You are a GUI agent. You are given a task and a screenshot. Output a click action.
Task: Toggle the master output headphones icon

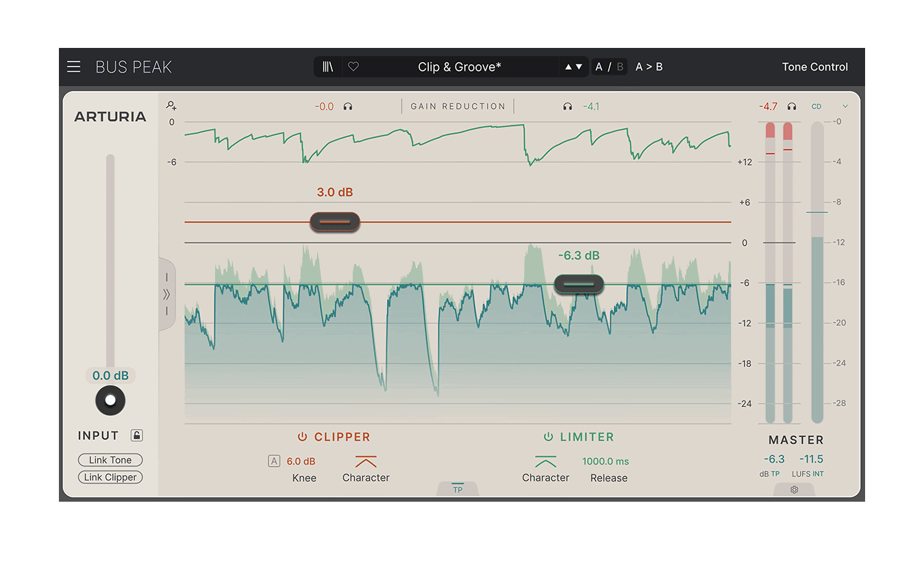792,106
